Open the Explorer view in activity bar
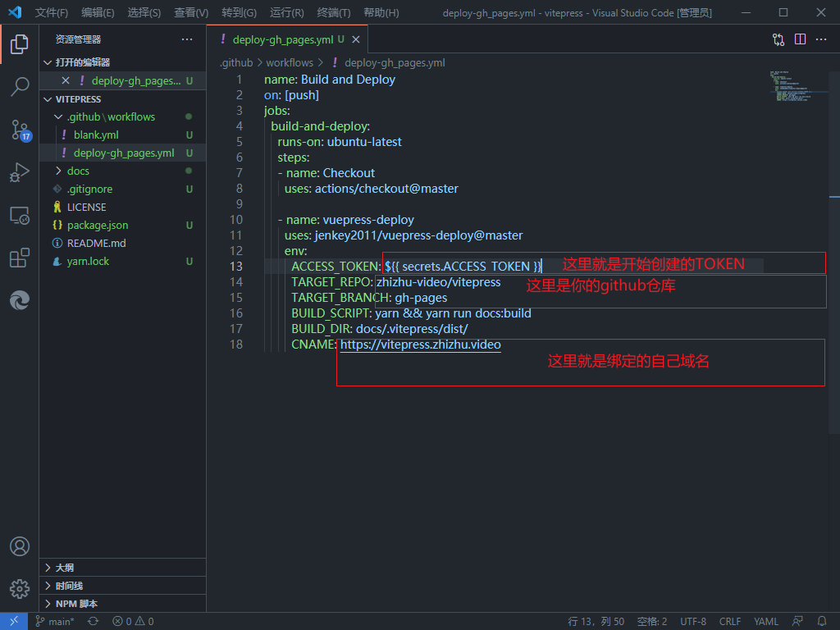840x630 pixels. pos(20,44)
